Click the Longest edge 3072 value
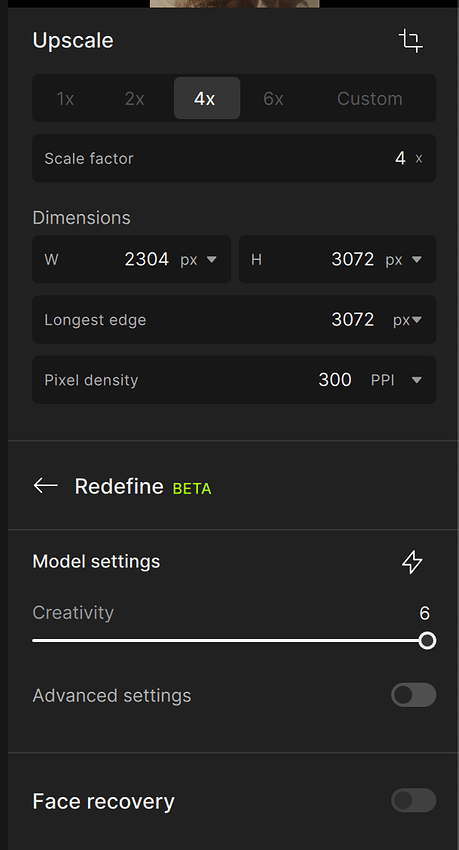The image size is (459, 850). [x=353, y=319]
